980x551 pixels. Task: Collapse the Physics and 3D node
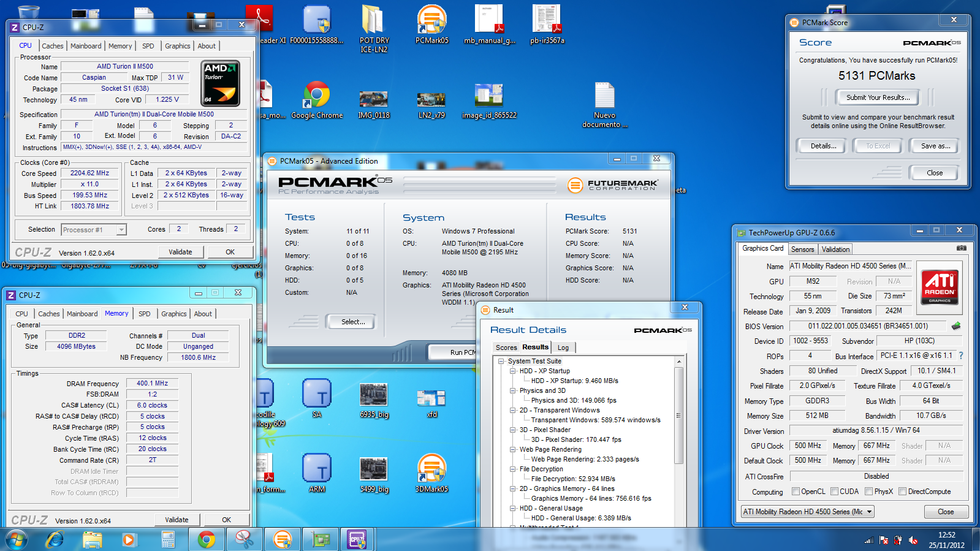pyautogui.click(x=513, y=390)
